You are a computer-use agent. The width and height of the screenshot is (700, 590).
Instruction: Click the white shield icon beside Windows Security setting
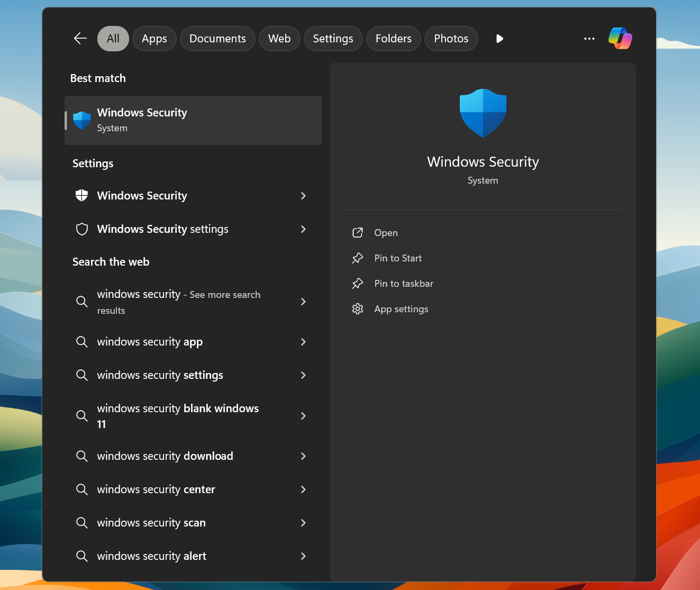(x=81, y=196)
